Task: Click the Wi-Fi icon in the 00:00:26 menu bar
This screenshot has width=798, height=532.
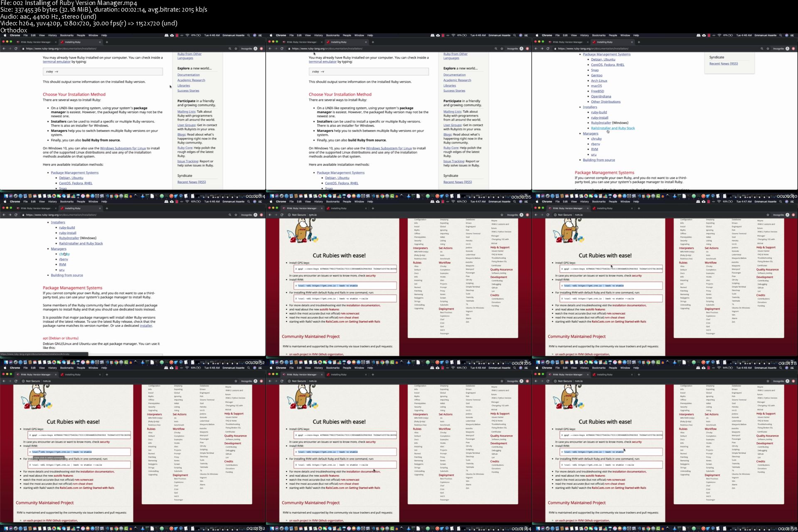Action: tap(453, 35)
